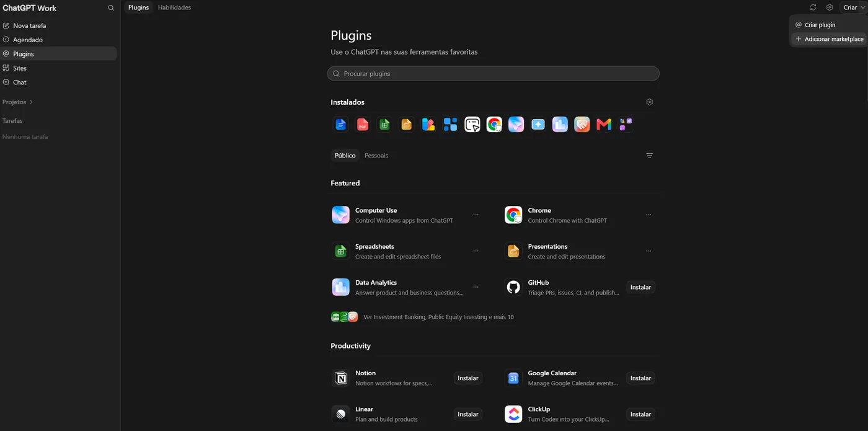
Task: Click the Tarefas heading in sidebar
Action: [x=12, y=121]
